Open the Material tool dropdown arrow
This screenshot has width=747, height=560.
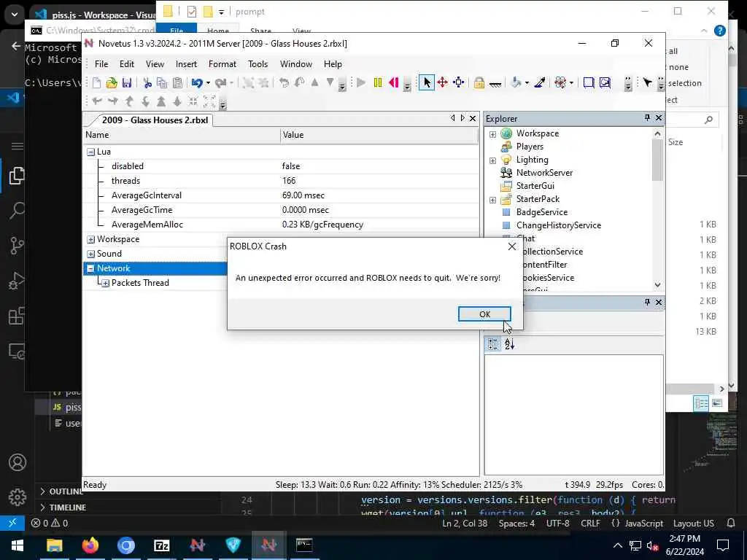(527, 83)
